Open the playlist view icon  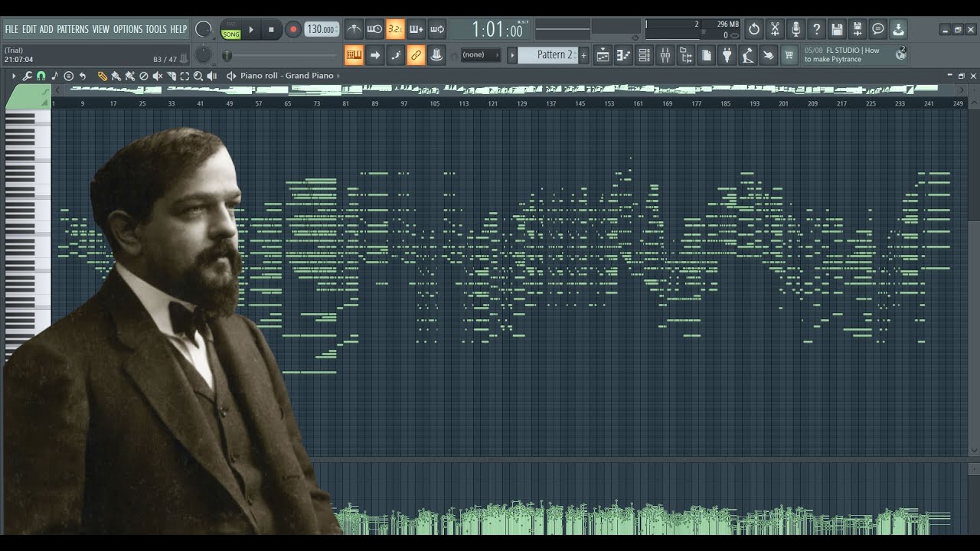click(x=603, y=55)
